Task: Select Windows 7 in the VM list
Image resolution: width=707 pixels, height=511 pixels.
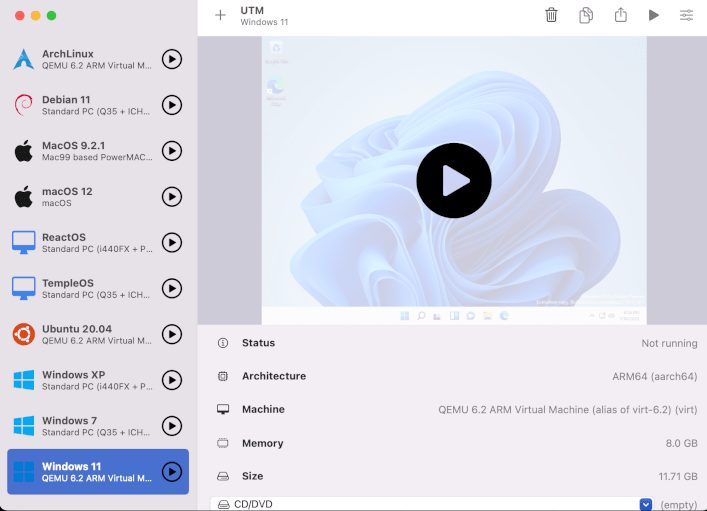Action: coord(98,426)
